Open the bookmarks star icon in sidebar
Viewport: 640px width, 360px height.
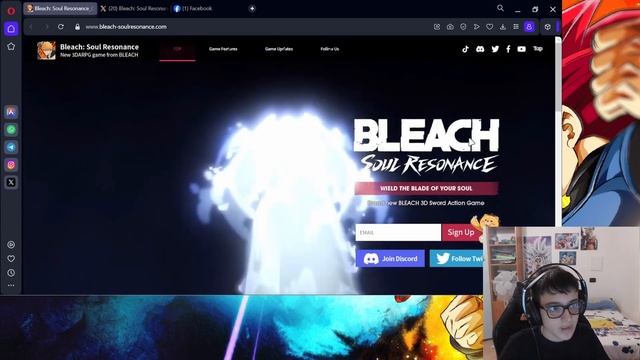click(11, 47)
